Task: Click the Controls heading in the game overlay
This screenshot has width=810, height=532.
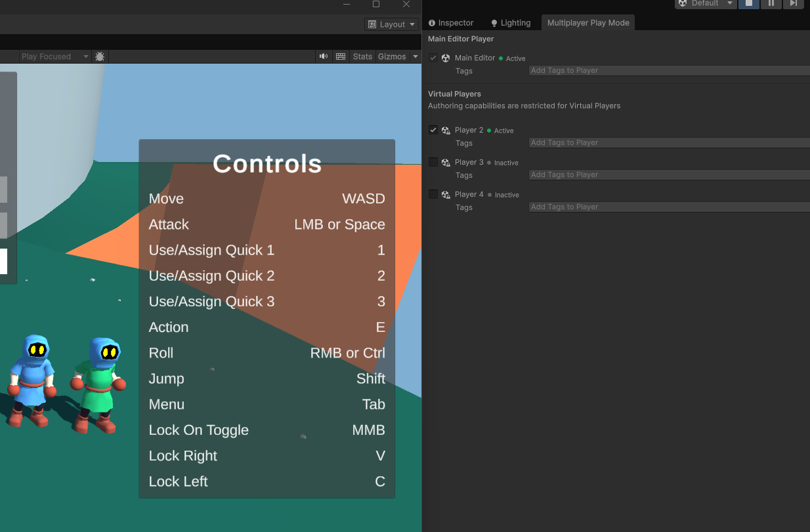Action: click(x=267, y=164)
